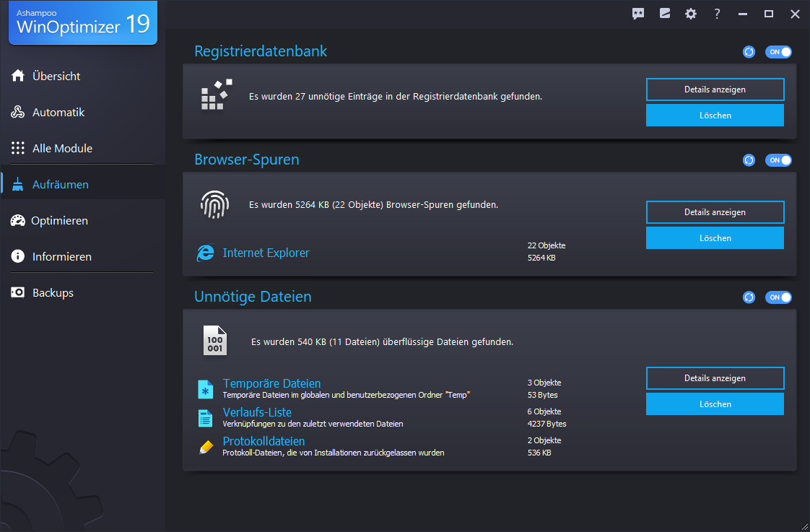Toggle Unnötige Dateien ON switch
The height and width of the screenshot is (532, 810).
(x=778, y=297)
